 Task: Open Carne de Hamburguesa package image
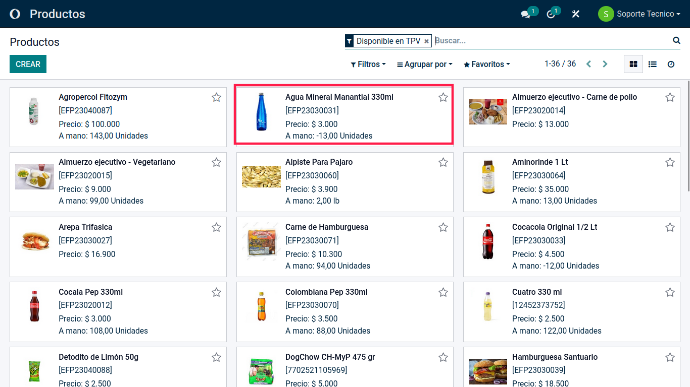[x=261, y=242]
